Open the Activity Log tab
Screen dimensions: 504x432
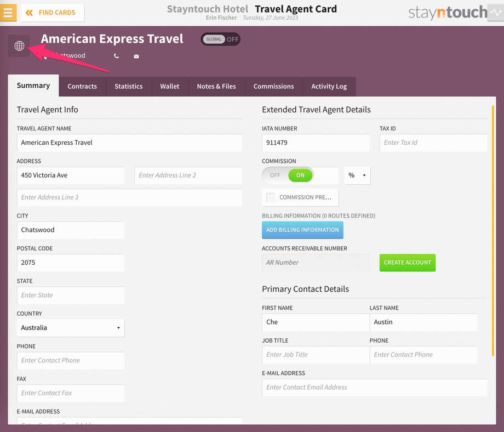point(329,86)
